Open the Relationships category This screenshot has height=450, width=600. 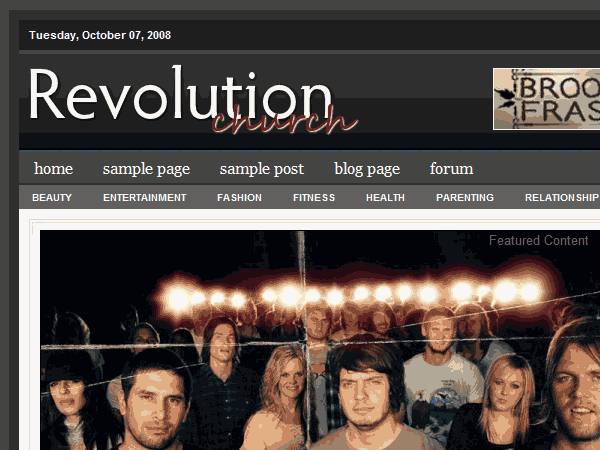click(562, 197)
